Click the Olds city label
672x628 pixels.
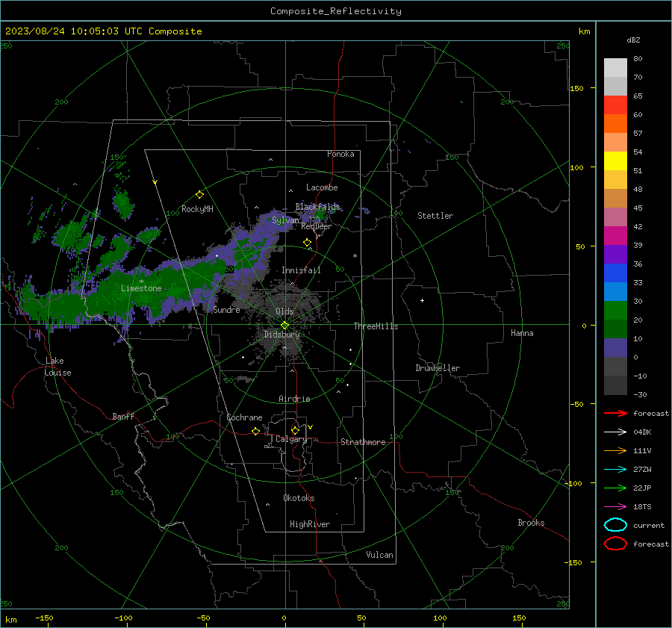(x=284, y=311)
